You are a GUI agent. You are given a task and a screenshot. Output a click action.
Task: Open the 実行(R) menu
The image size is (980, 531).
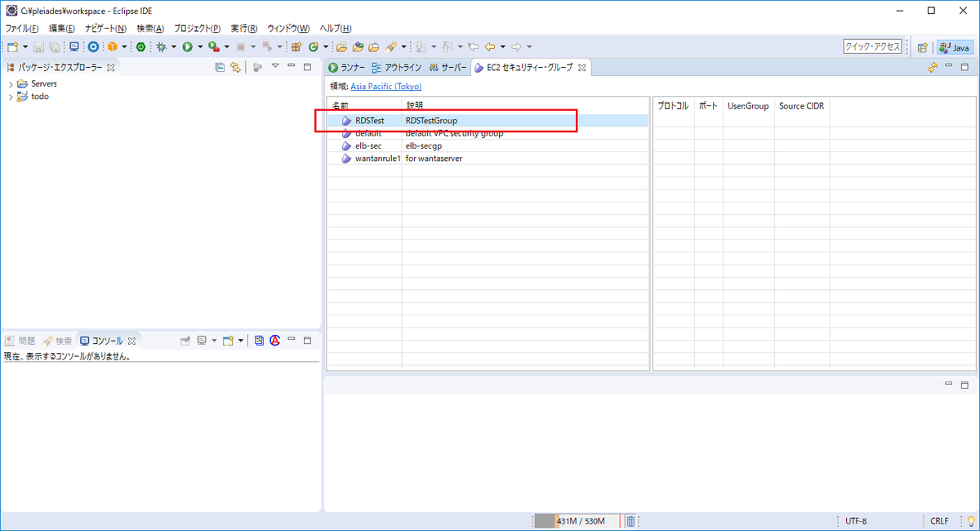243,29
